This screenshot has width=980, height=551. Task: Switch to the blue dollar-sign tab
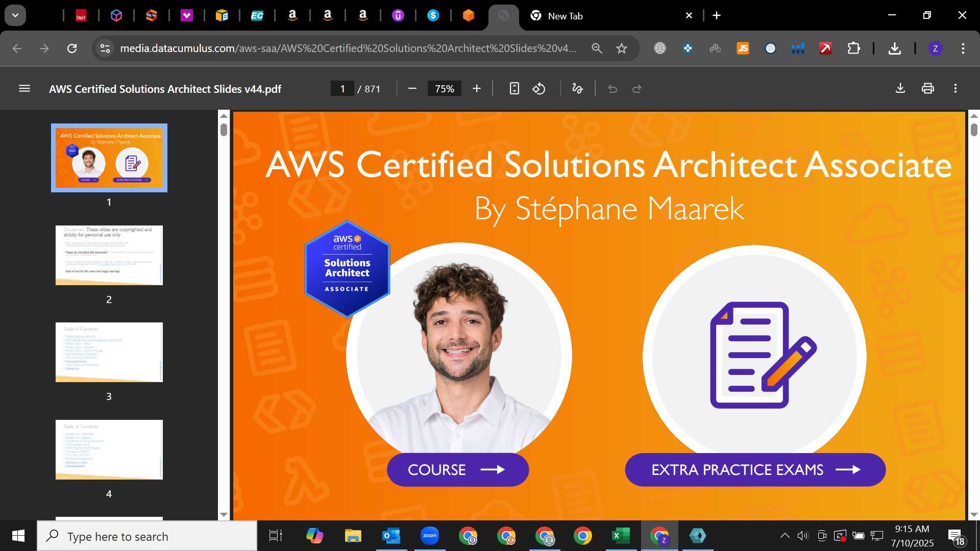click(x=433, y=16)
